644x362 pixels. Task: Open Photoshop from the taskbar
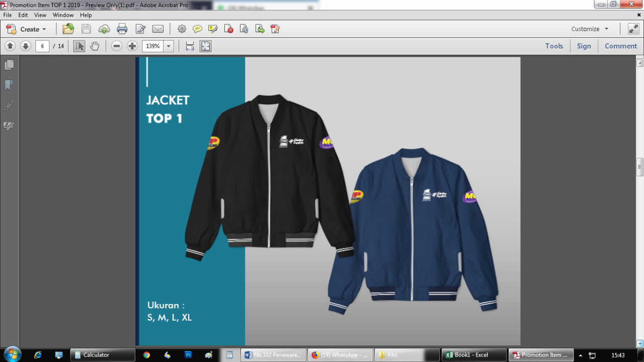pos(188,355)
